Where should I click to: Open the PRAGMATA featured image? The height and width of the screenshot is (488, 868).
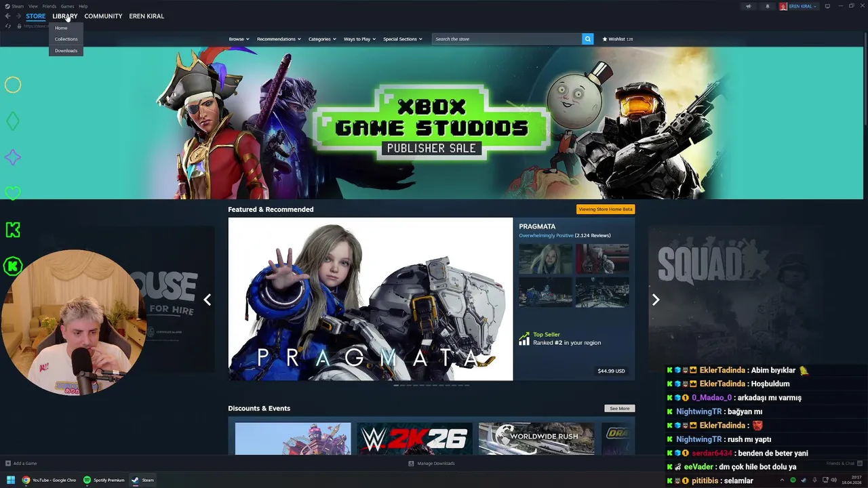coord(370,299)
